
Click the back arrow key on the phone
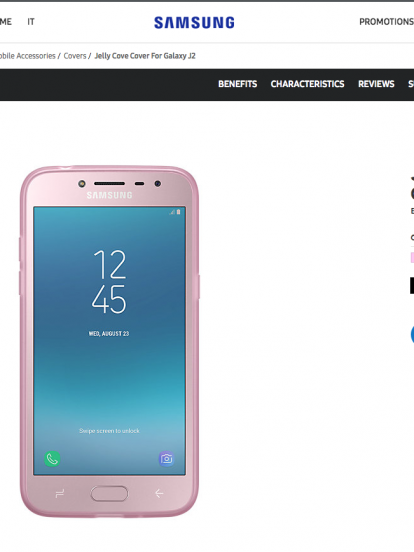[159, 494]
